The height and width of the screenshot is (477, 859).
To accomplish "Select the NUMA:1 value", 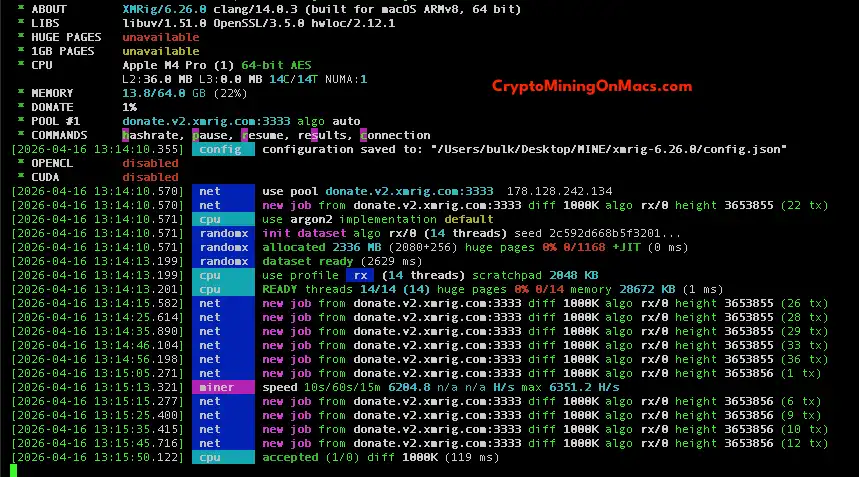I will 346,79.
